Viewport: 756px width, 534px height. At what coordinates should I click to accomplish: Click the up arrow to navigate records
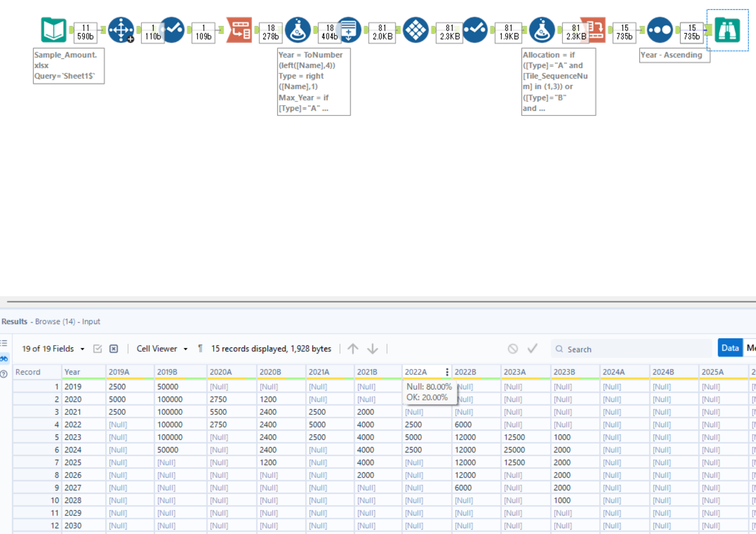point(353,348)
